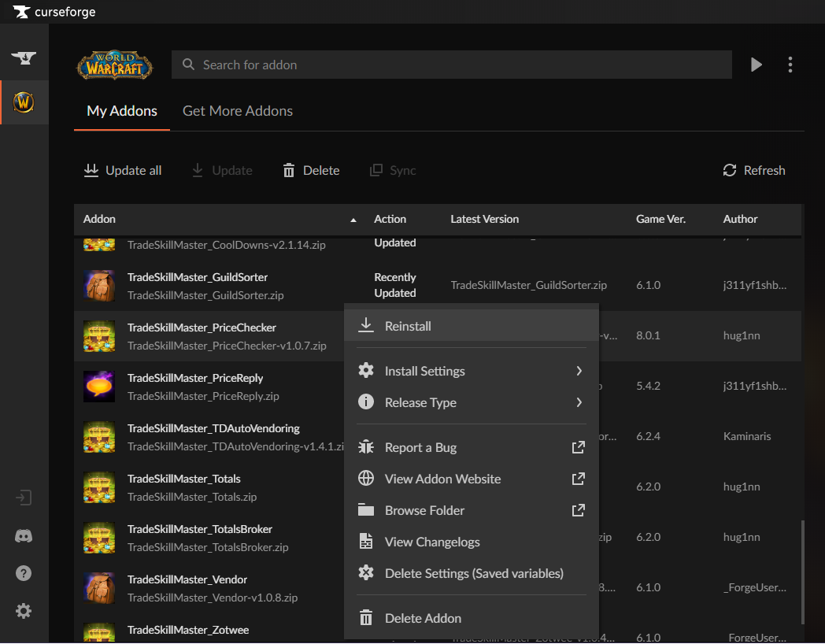Click the Update all button

coord(123,171)
